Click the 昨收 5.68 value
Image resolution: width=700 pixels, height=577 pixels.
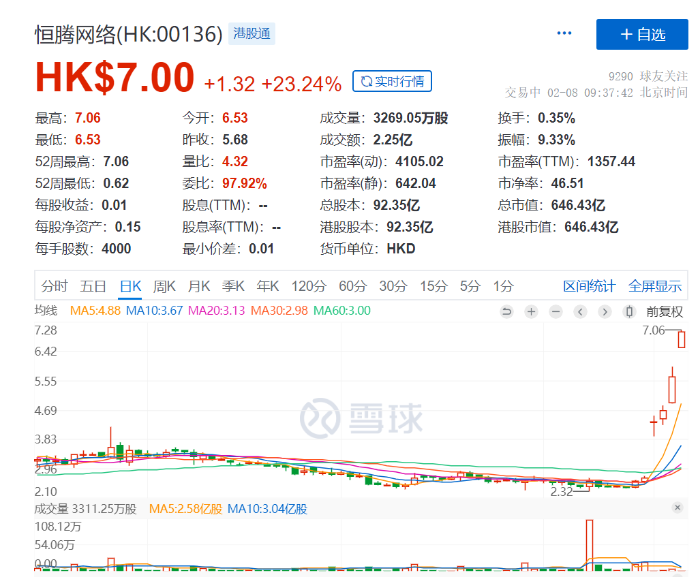pyautogui.click(x=235, y=140)
